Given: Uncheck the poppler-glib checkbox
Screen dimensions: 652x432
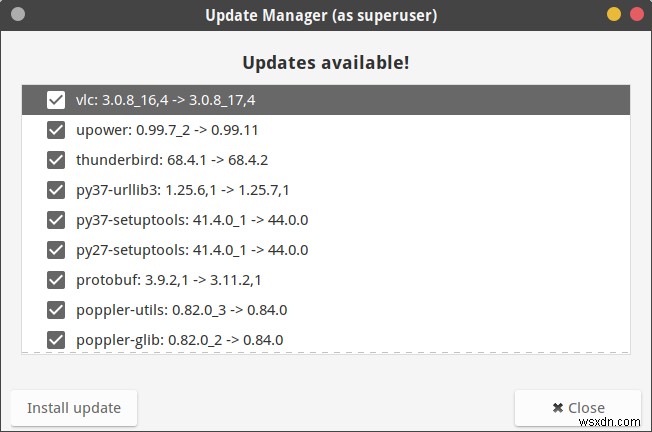Looking at the screenshot, I should pos(56,340).
